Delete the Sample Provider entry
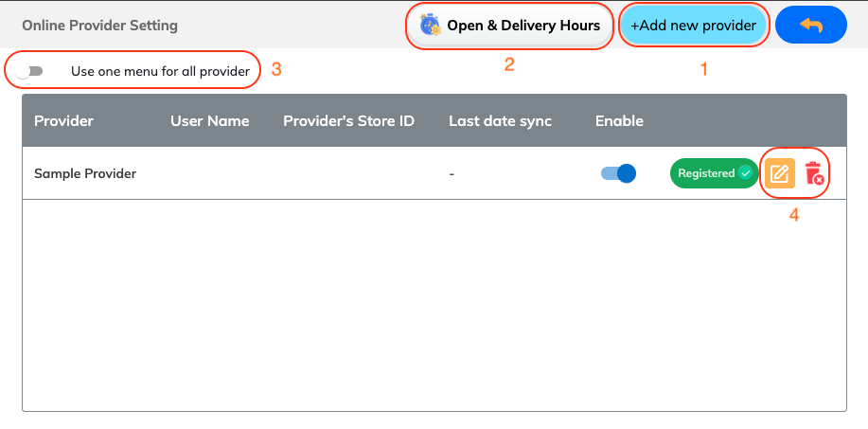The image size is (868, 429). 814,173
